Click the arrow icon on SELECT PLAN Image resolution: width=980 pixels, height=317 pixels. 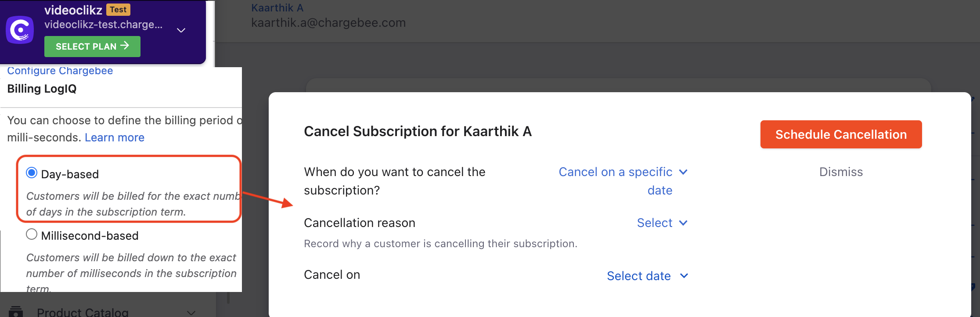point(125,46)
